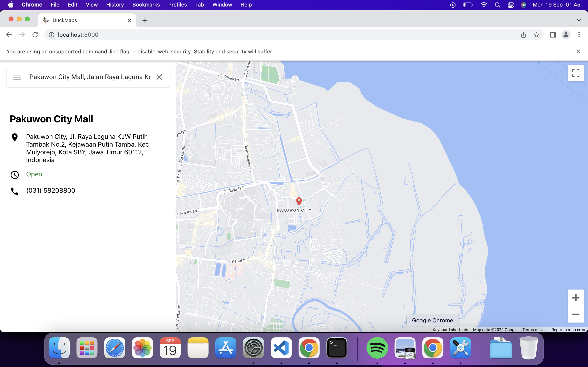This screenshot has width=588, height=367.
Task: Toggle Chrome's side panel
Action: pyautogui.click(x=552, y=34)
